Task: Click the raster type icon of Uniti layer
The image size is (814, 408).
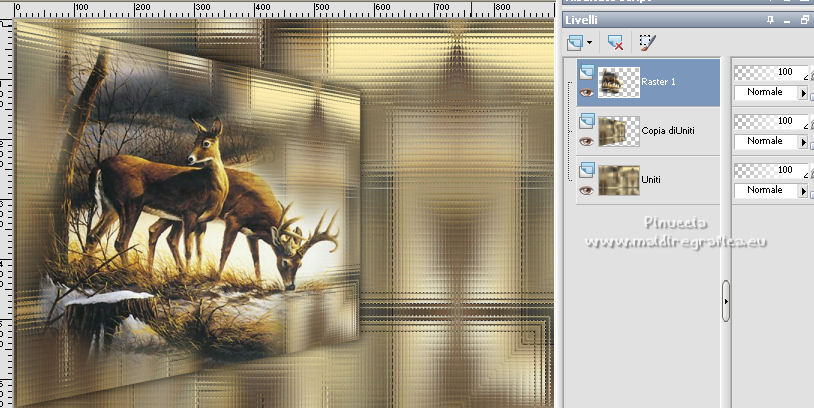Action: [587, 169]
